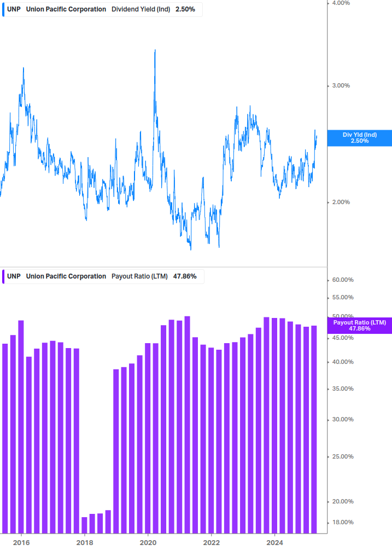Click the 45.00% payout ratio axis label

point(343,338)
